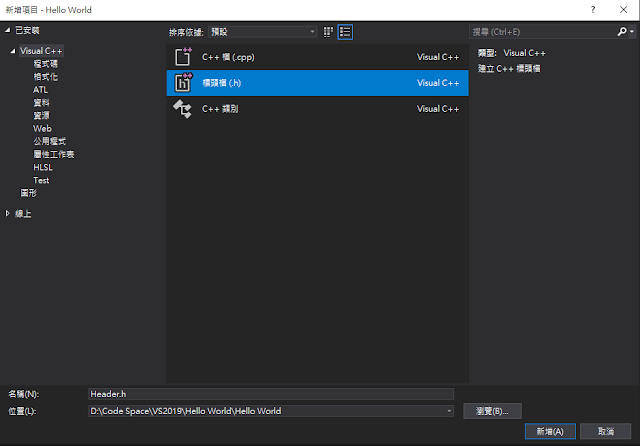Screen dimensions: 640x446
Task: Select the C++ 檔 (.cpp) template row
Action: (318, 57)
